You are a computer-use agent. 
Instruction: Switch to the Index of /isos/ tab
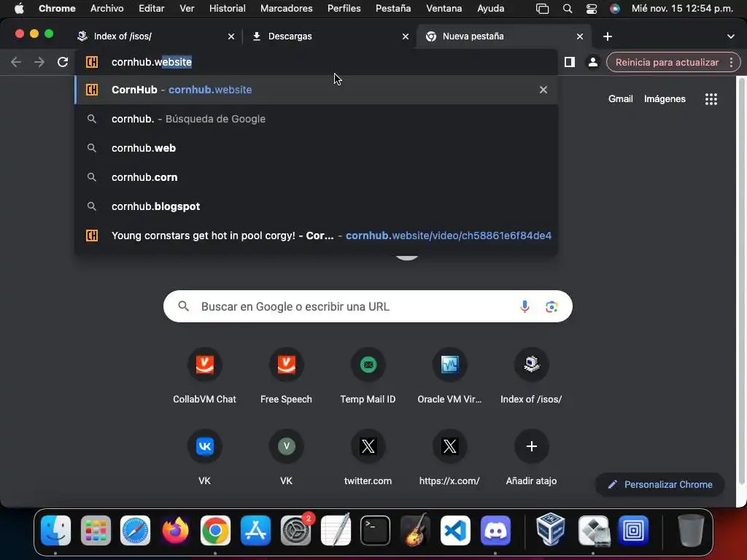click(152, 36)
